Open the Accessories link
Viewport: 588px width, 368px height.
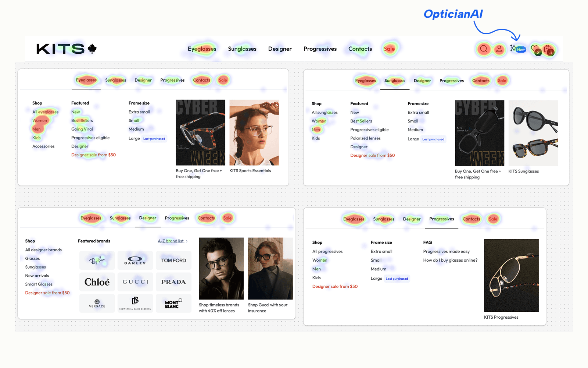click(x=43, y=146)
